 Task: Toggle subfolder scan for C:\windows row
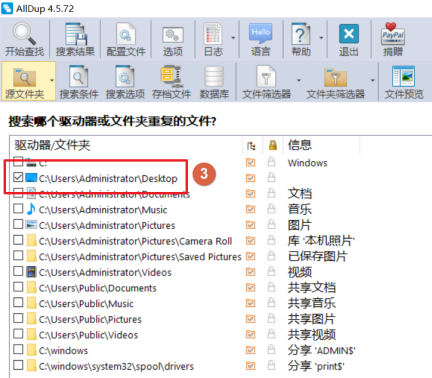[x=250, y=350]
